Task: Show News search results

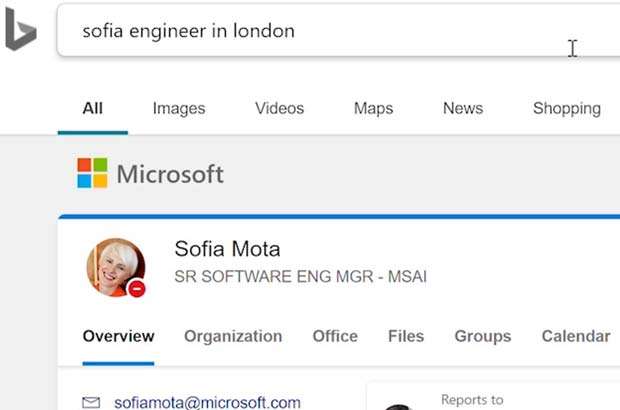Action: [x=463, y=108]
